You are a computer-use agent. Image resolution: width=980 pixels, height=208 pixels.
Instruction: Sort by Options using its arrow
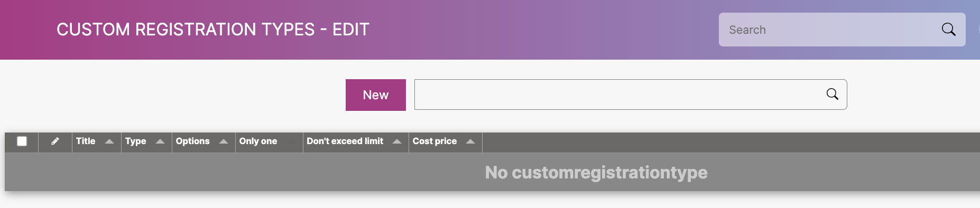pyautogui.click(x=224, y=141)
